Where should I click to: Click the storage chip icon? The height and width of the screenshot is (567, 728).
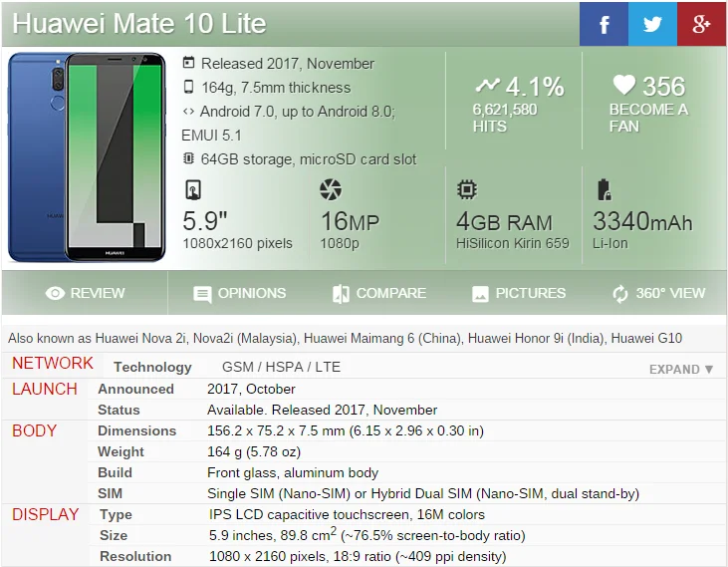coord(188,158)
